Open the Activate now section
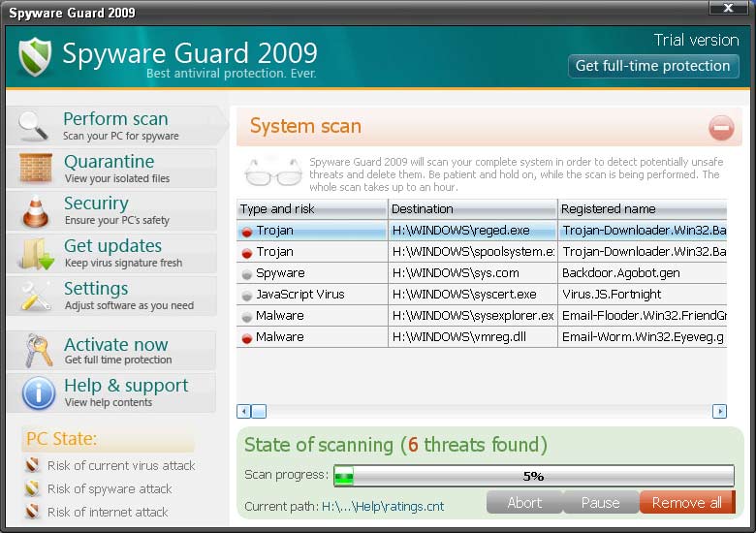Viewport: 756px width, 533px height. 111,351
